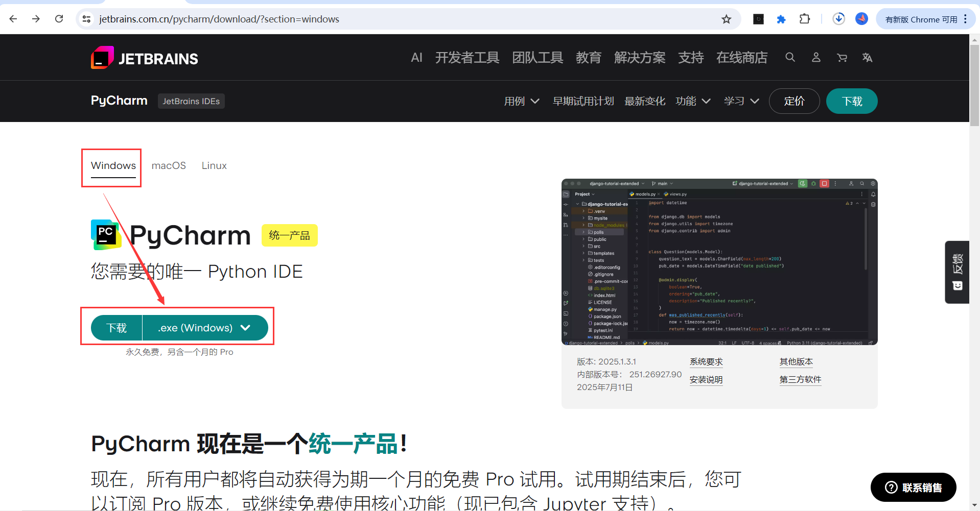Bookmark this page with the star icon

click(x=726, y=19)
